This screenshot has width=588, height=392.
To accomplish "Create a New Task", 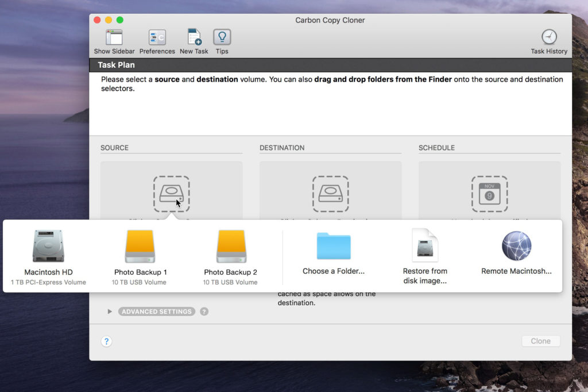I will 194,38.
